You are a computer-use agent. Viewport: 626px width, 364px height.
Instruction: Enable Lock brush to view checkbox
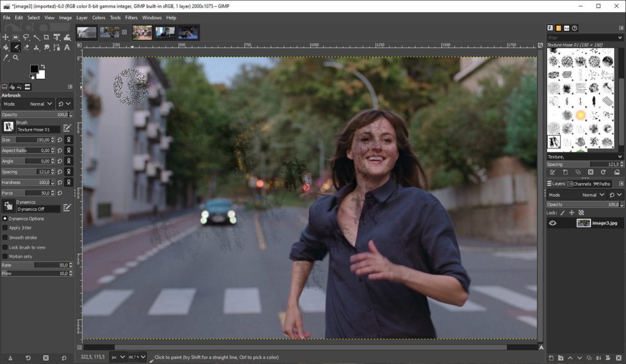tap(5, 247)
